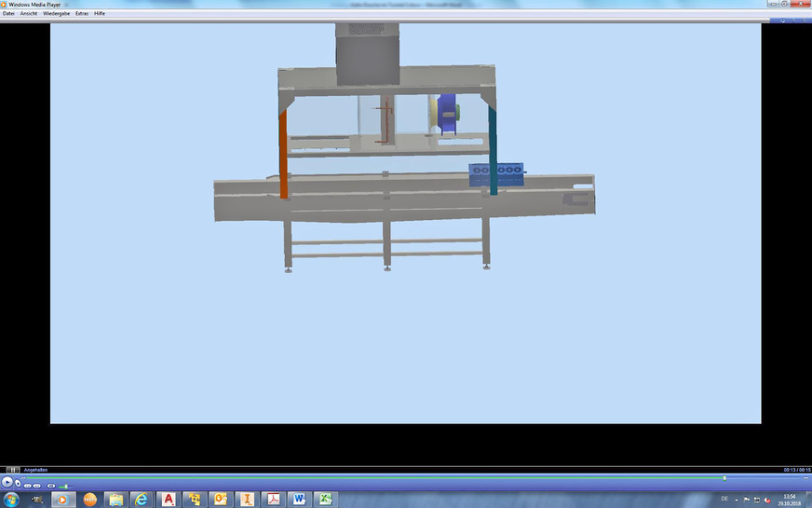Viewport: 812px width, 508px height.
Task: Open the Wiedergabe menu
Action: [56, 14]
